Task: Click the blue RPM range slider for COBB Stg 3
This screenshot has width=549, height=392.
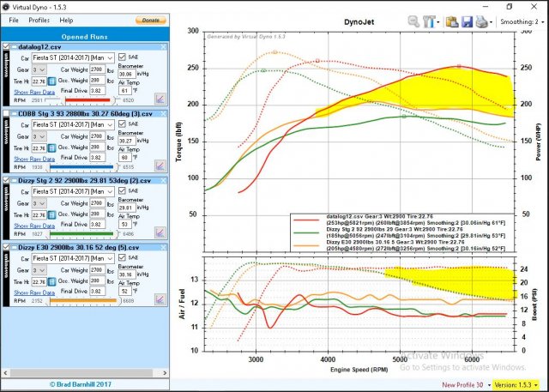Action: point(81,167)
